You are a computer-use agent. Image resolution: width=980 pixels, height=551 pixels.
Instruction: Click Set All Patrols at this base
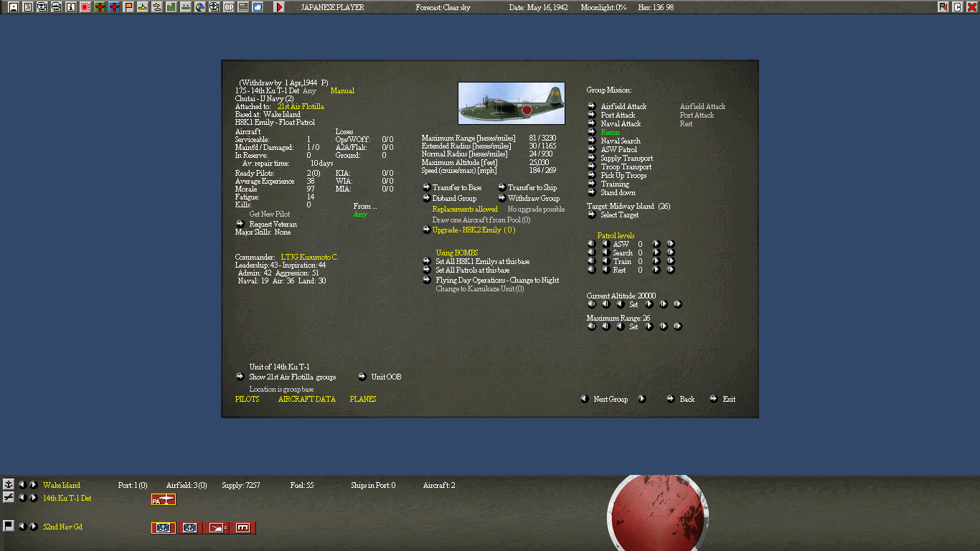[427, 270]
